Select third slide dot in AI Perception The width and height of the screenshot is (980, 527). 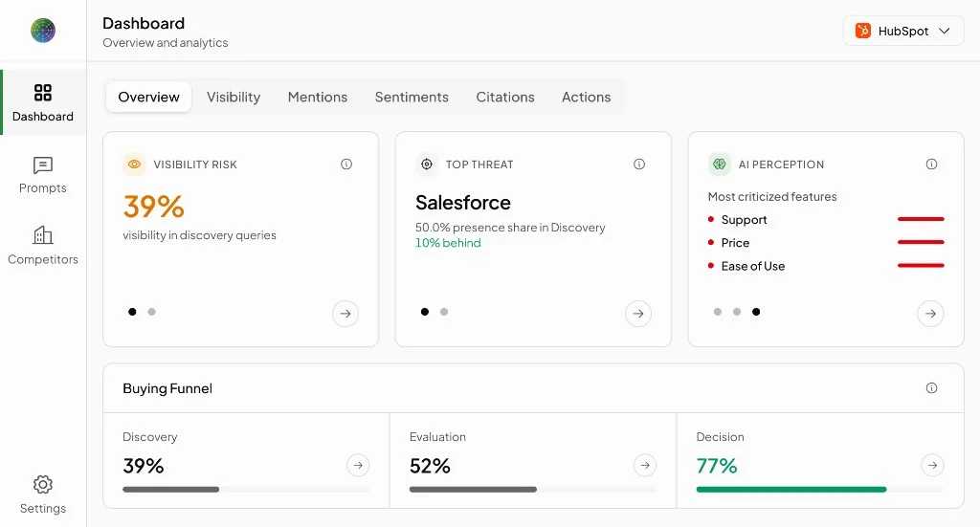click(x=756, y=312)
